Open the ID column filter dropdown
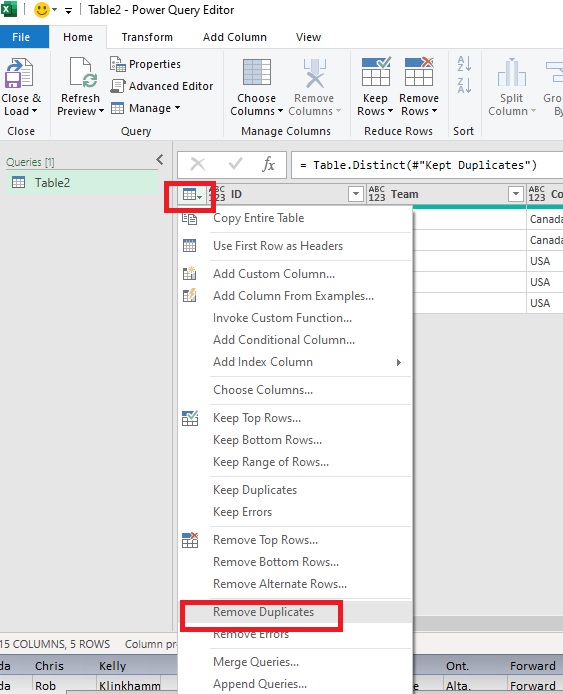This screenshot has width=563, height=694. (355, 194)
